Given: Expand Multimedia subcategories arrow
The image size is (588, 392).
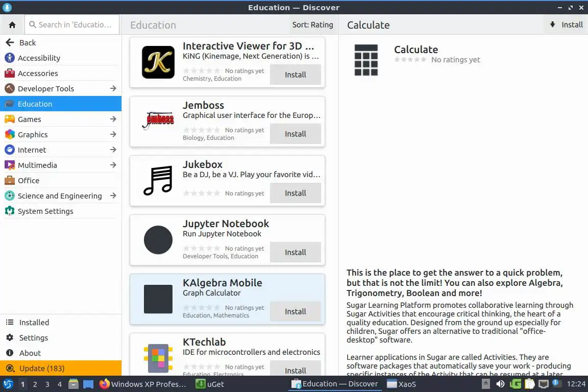Looking at the screenshot, I should click(x=113, y=165).
